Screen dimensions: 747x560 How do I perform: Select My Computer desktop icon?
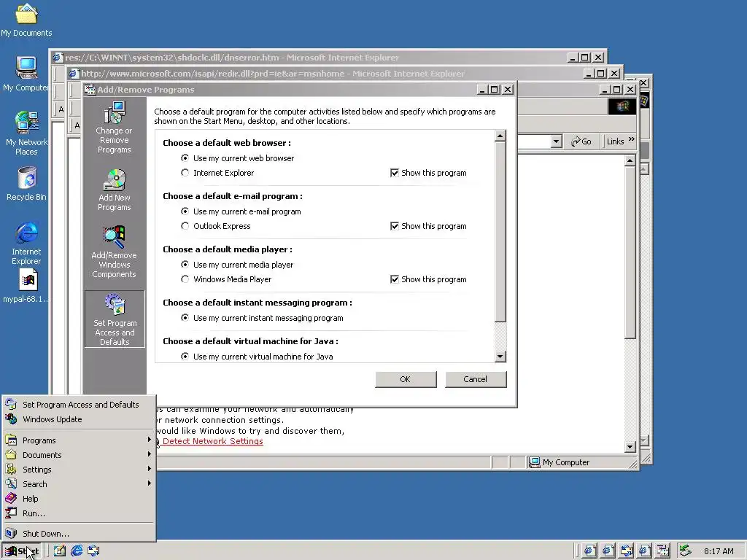pos(26,74)
